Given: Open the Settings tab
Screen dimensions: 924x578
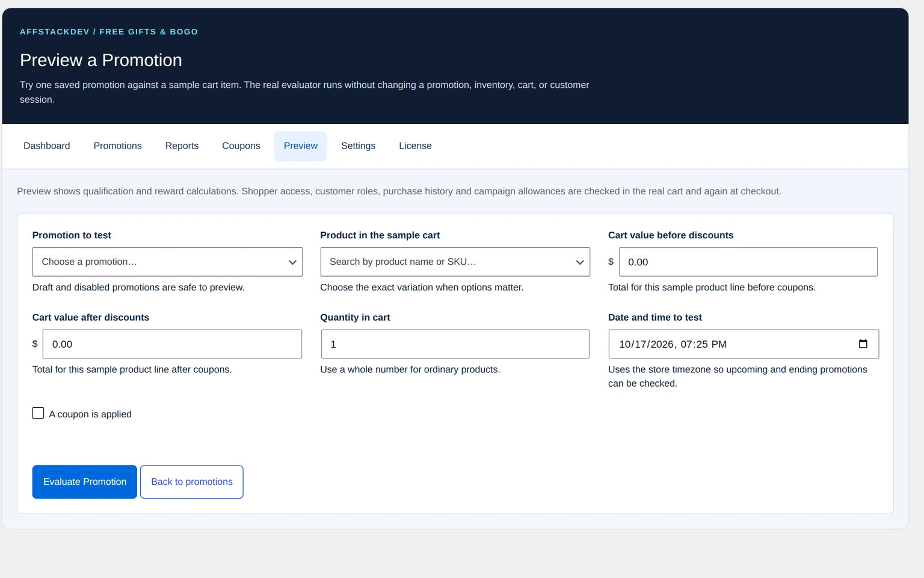Looking at the screenshot, I should (358, 146).
